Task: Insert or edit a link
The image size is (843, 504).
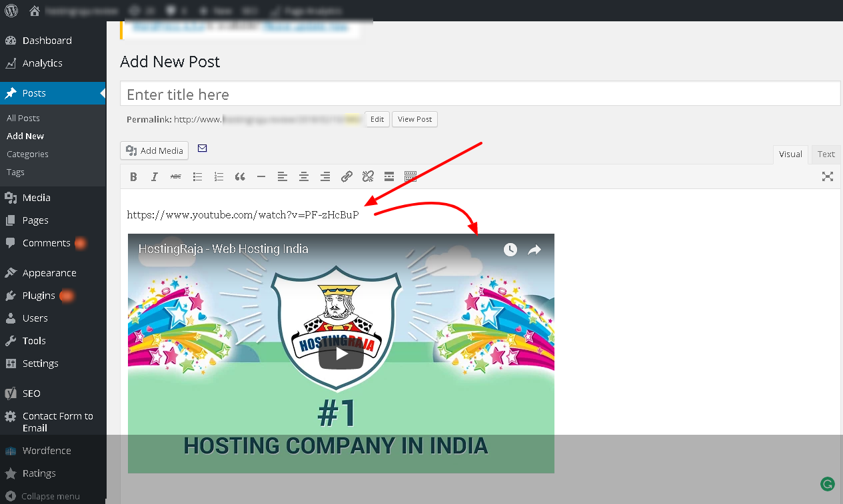Action: 347,176
